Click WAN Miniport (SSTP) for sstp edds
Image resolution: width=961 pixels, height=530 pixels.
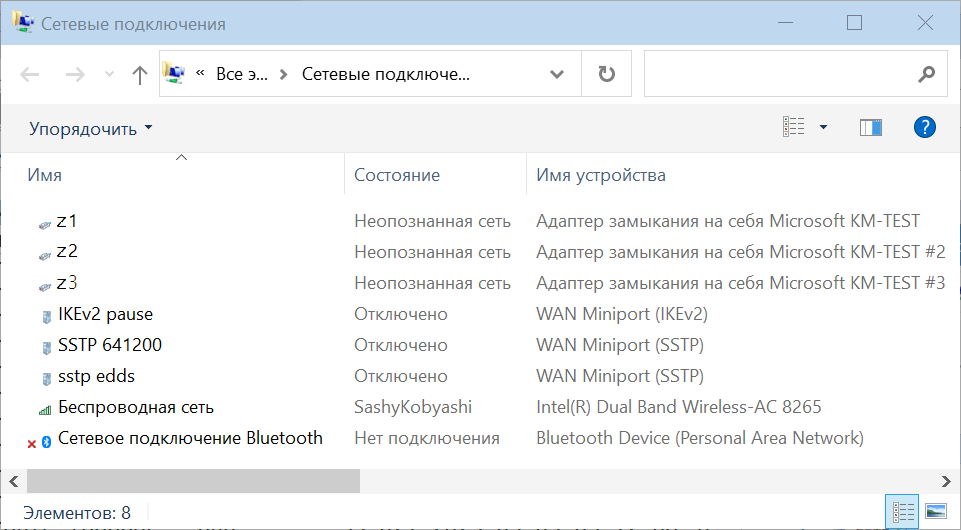[620, 376]
